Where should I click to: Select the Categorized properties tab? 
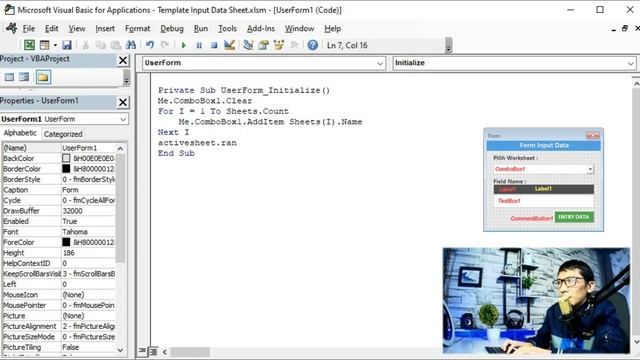pyautogui.click(x=63, y=134)
